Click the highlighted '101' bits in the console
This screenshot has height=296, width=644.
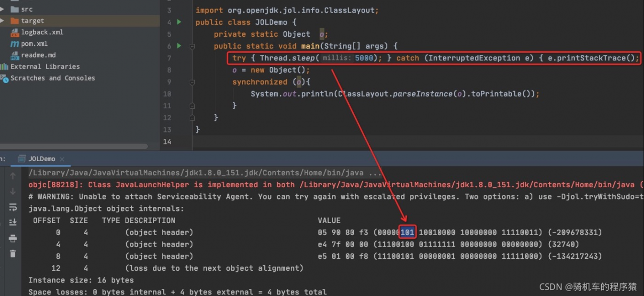(408, 233)
